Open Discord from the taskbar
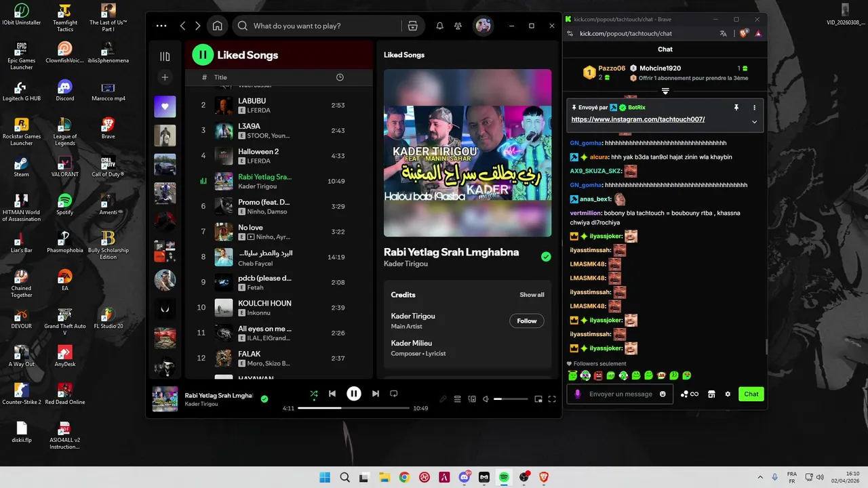The width and height of the screenshot is (868, 488). pos(465,477)
